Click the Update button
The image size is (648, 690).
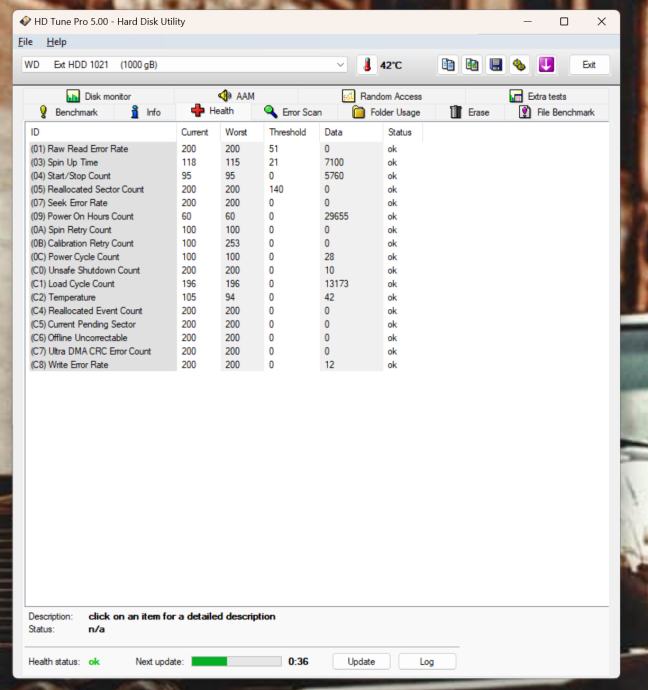pyautogui.click(x=361, y=661)
